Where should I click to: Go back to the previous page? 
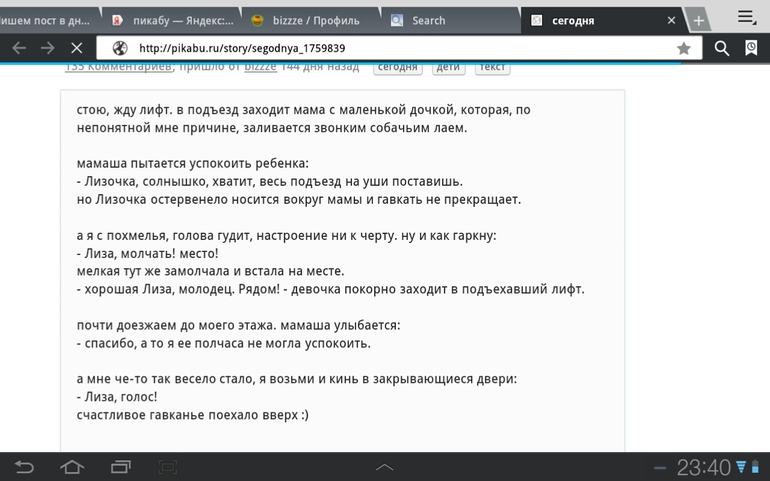(x=19, y=48)
